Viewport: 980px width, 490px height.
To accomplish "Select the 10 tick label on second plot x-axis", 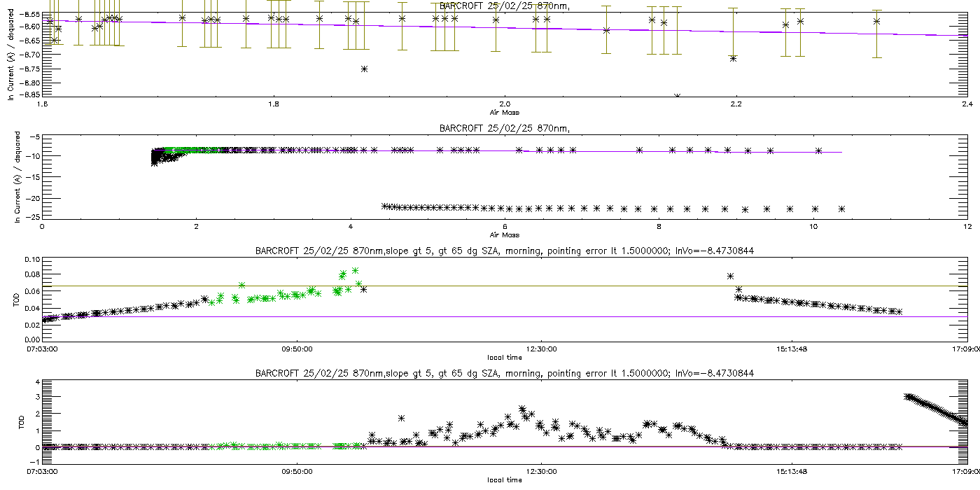I will pos(813,227).
